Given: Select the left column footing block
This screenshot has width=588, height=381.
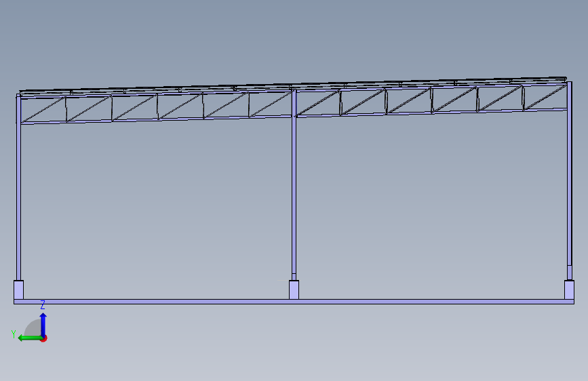Looking at the screenshot, I should [x=19, y=289].
